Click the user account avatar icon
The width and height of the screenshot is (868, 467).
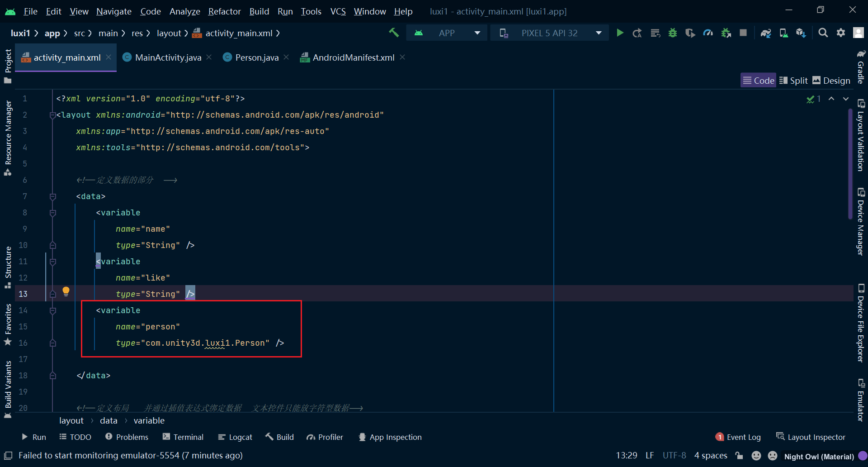tap(859, 33)
